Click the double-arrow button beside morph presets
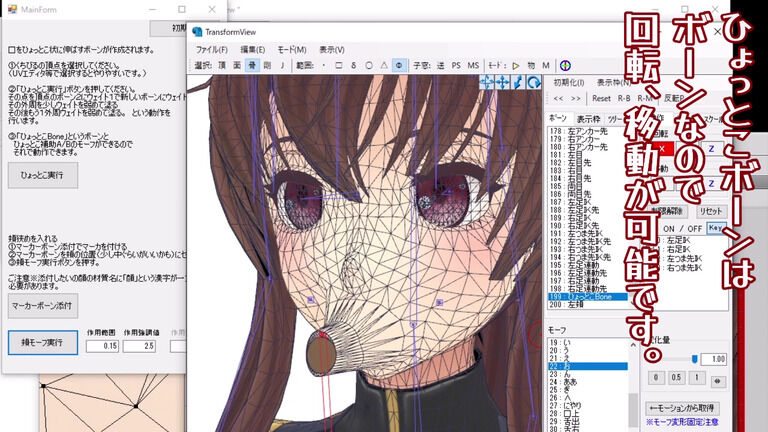 718,381
